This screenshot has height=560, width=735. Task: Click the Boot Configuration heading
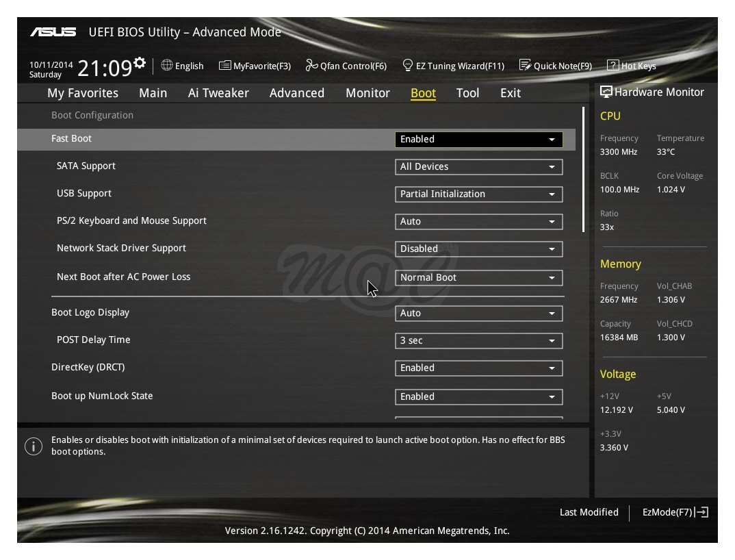92,115
